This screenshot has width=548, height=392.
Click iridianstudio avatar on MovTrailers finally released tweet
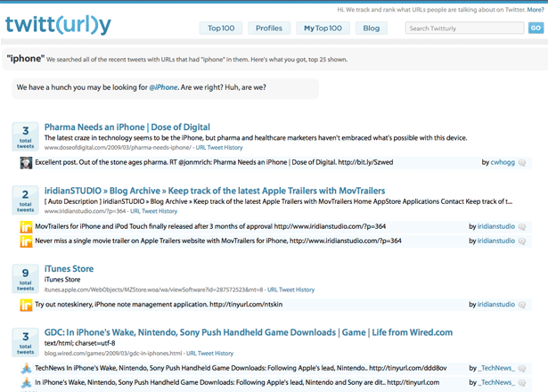click(26, 227)
